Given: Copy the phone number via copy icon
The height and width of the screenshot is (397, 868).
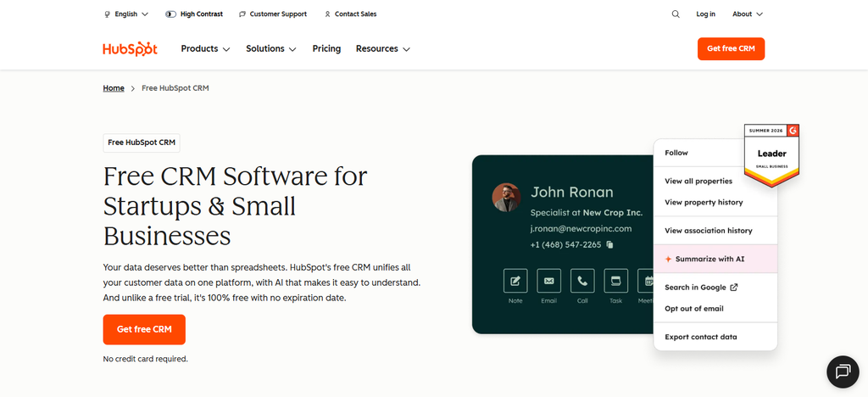Looking at the screenshot, I should pyautogui.click(x=609, y=245).
